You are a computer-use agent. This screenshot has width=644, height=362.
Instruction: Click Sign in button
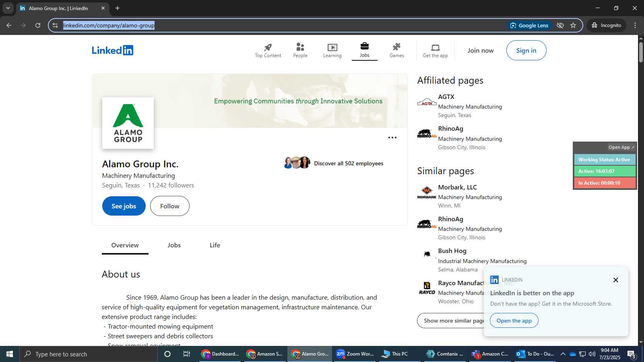click(x=526, y=50)
